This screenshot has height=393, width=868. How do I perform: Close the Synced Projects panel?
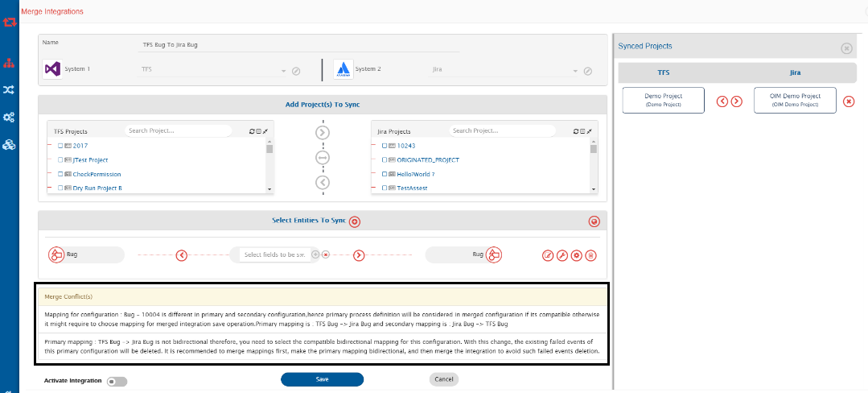tap(846, 48)
